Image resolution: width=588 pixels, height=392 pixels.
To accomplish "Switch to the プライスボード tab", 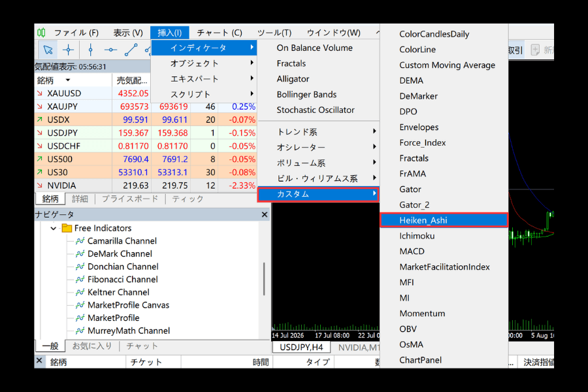I will point(130,199).
